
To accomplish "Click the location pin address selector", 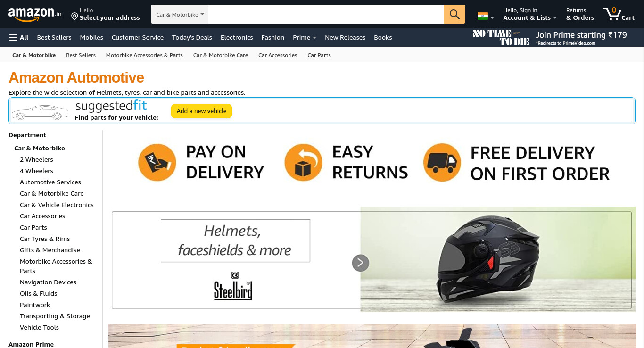I will click(x=106, y=14).
